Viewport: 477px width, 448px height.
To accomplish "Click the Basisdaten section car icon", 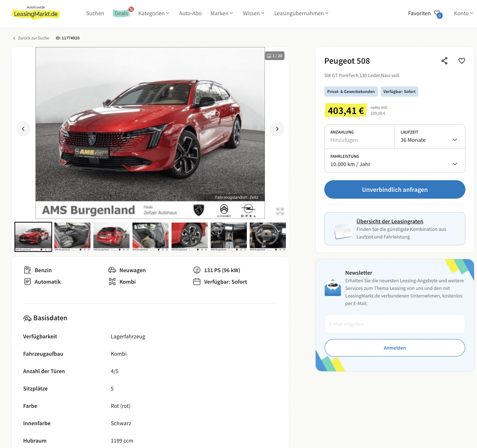I will click(27, 318).
